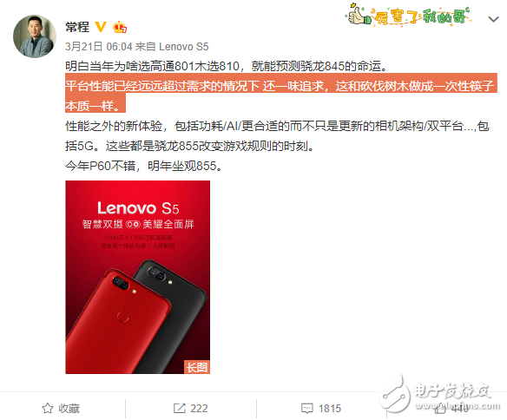Click the thumbs-up like icon

pos(440,409)
